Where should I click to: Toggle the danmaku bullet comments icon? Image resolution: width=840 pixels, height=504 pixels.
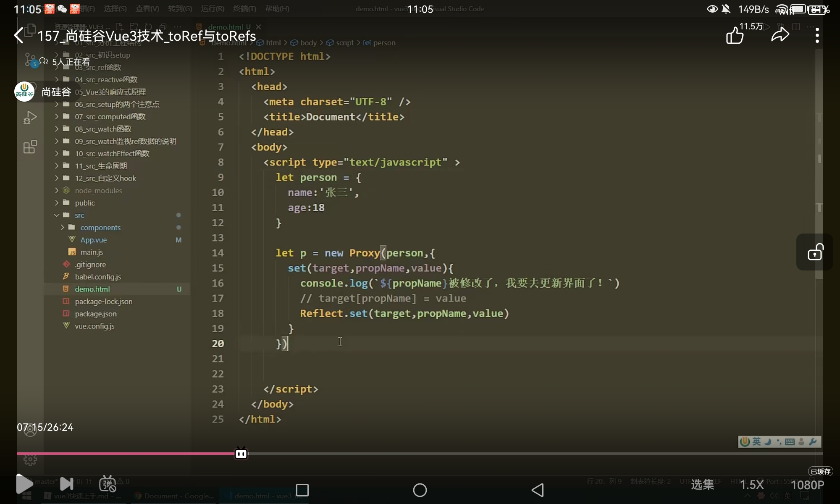point(108,484)
